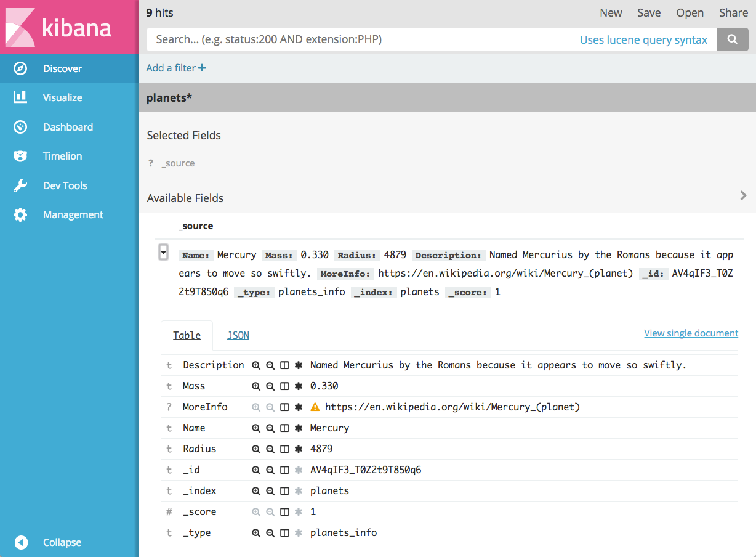Collapse the Mercury document row

(163, 252)
